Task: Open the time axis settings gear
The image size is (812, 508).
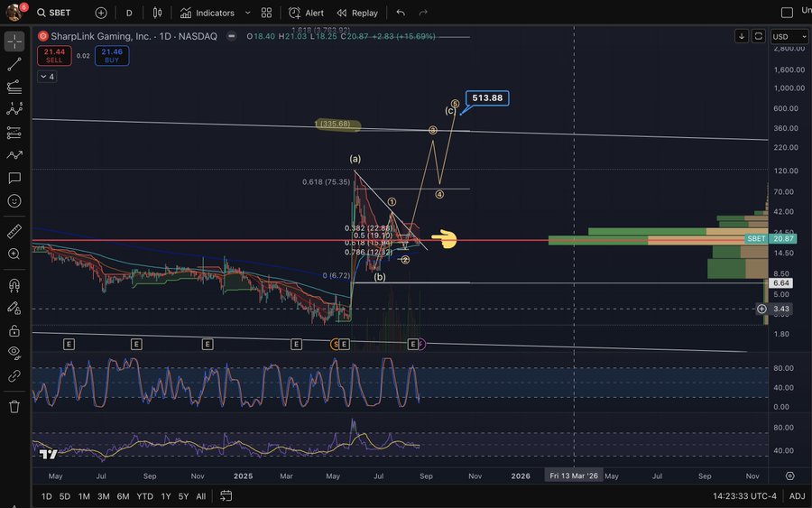Action: point(789,476)
